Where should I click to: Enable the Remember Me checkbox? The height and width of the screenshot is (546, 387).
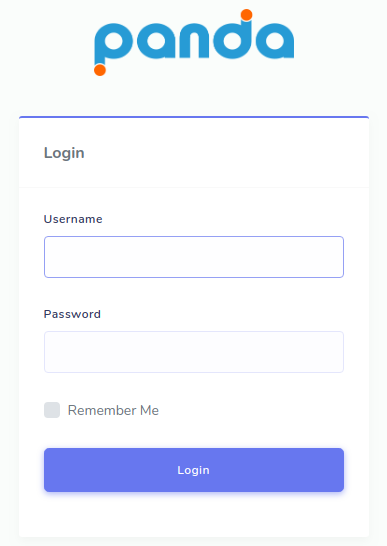(52, 410)
